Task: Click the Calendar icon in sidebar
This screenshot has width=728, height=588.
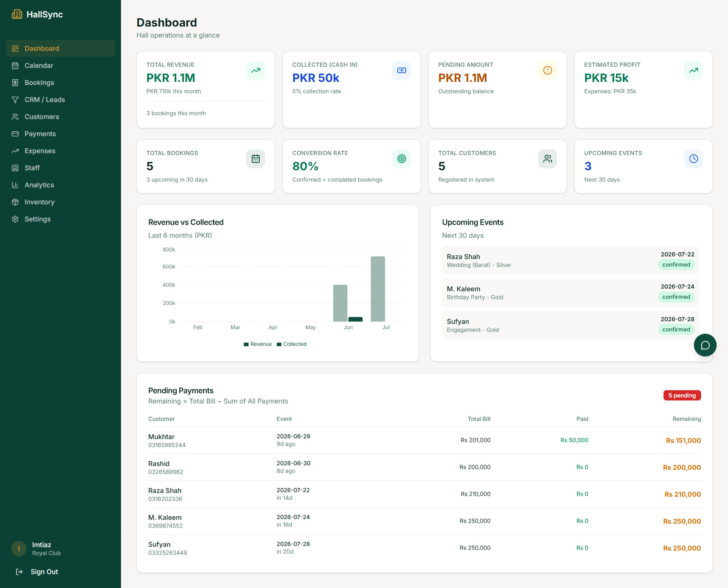Action: click(x=15, y=66)
